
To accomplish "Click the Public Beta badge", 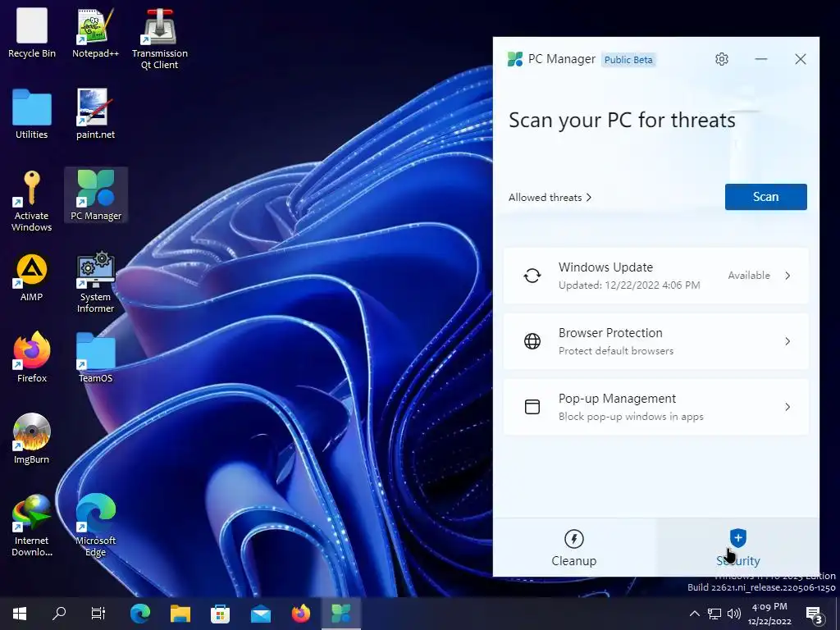I will (628, 59).
